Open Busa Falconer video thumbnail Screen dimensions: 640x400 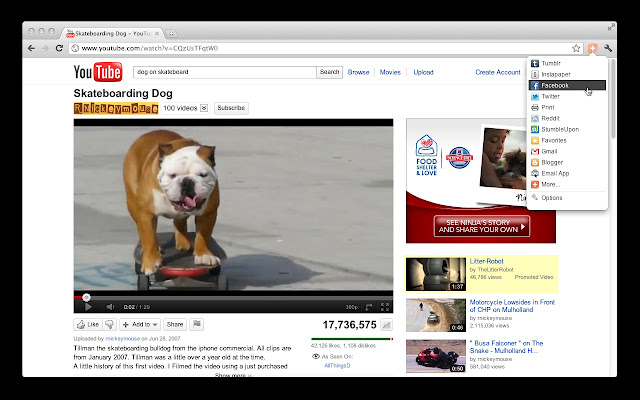436,356
